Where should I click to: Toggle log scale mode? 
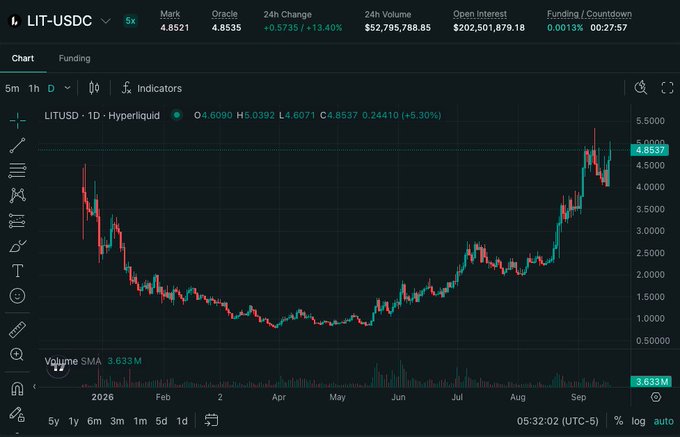(x=638, y=421)
